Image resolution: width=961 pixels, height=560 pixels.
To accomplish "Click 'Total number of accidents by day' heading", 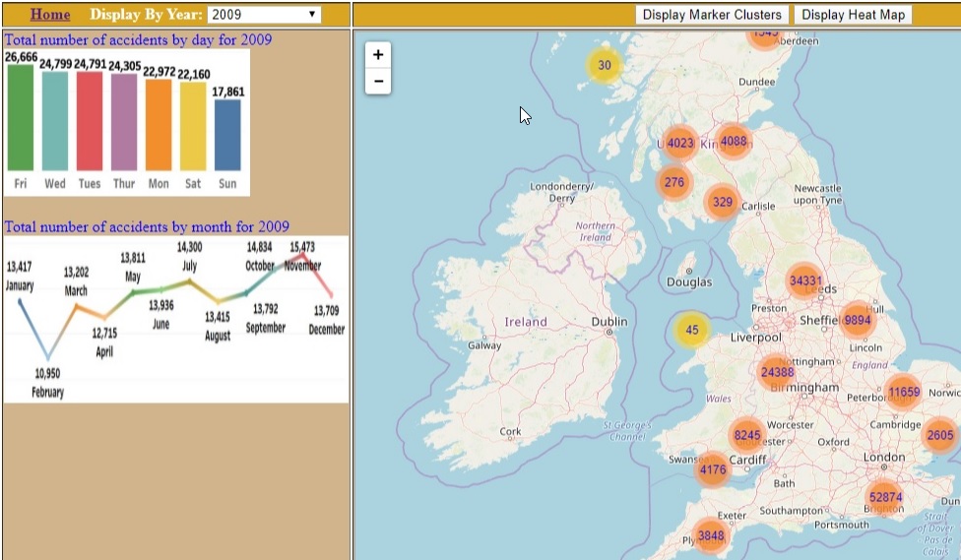I will point(138,39).
